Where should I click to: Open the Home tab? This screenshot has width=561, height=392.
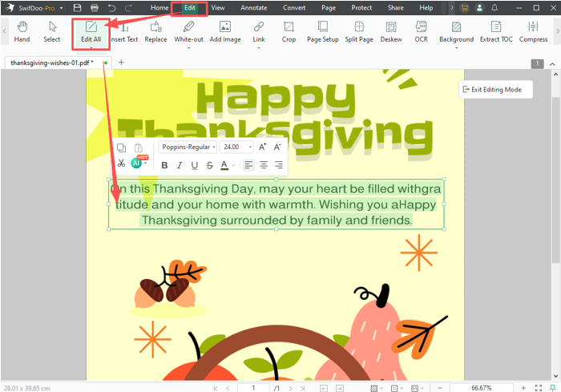point(159,7)
